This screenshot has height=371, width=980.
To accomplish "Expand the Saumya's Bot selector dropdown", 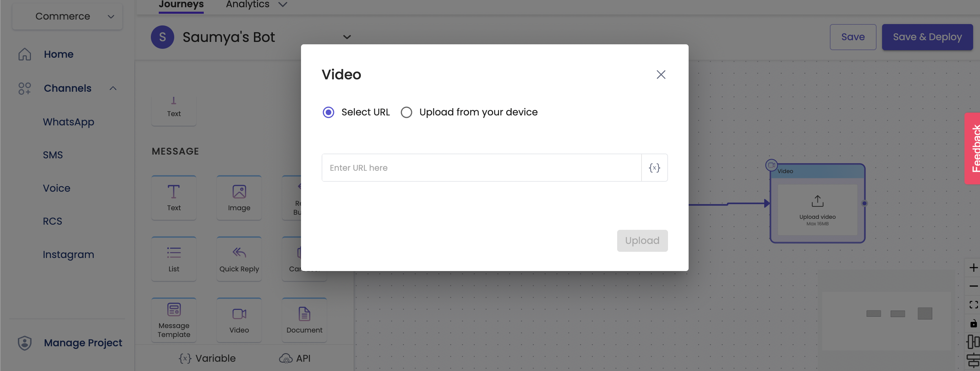I will 347,37.
